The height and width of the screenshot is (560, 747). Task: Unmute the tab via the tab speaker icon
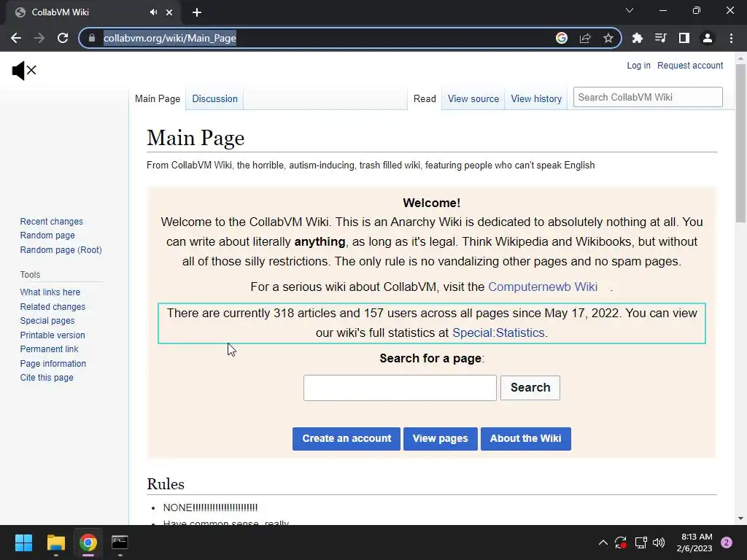[x=153, y=12]
